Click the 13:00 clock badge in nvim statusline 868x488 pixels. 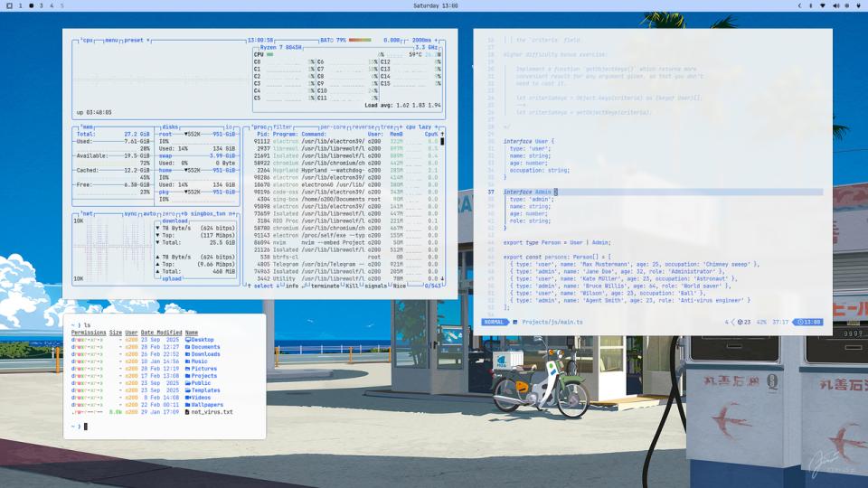tap(808, 322)
